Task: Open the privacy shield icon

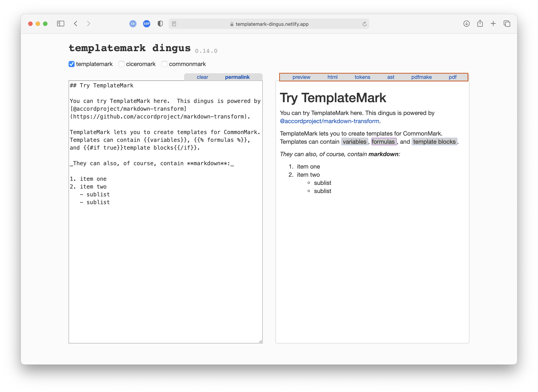Action: (160, 24)
